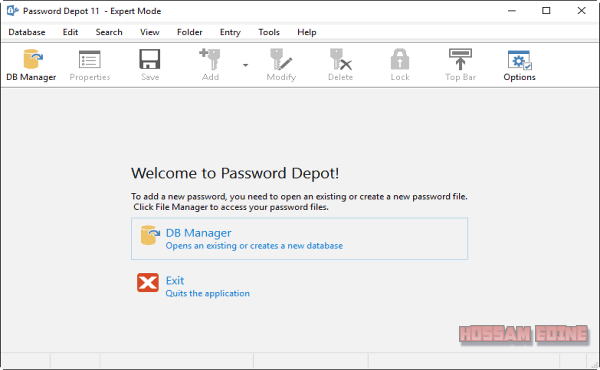Image resolution: width=600 pixels, height=370 pixels.
Task: Maximize the Password Depot window
Action: [546, 11]
